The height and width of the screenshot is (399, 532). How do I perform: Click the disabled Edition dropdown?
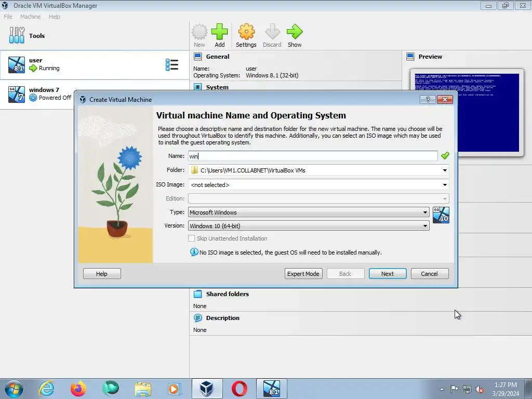318,198
